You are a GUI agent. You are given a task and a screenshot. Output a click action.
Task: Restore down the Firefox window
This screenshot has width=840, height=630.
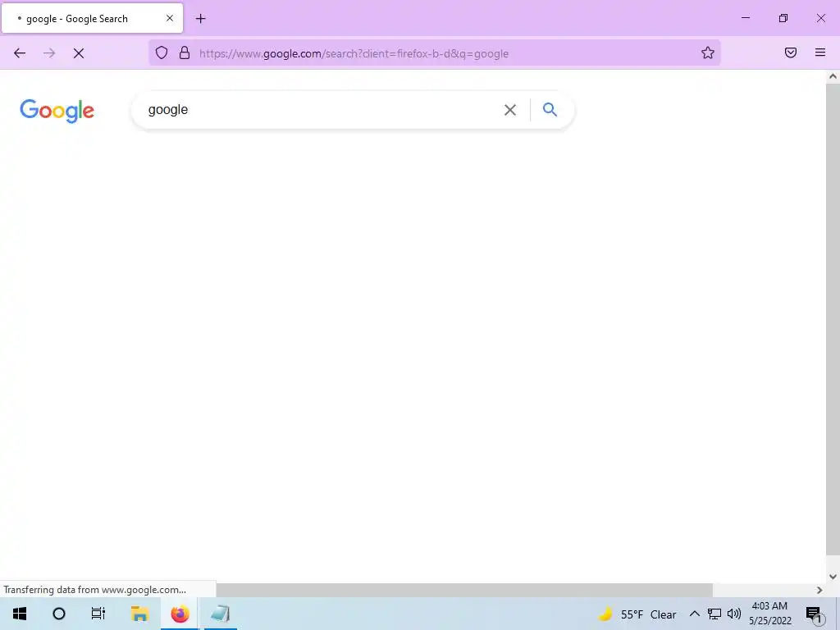pos(783,18)
